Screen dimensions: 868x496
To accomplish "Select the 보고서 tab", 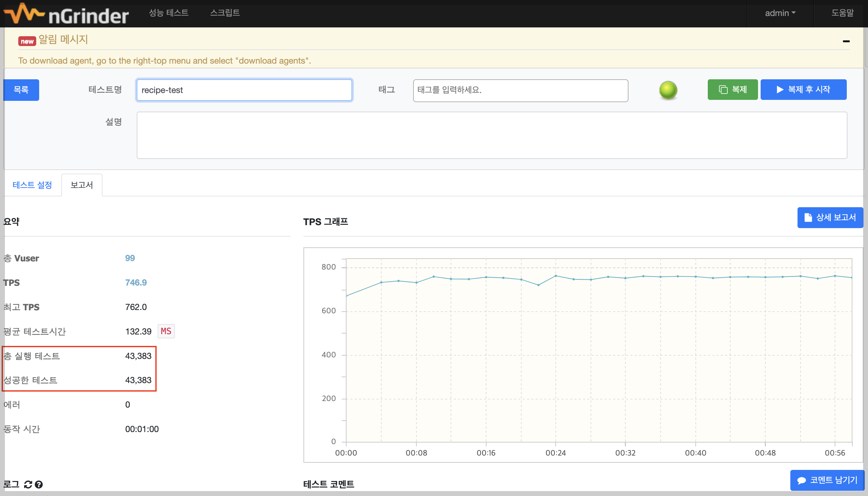I will point(82,185).
